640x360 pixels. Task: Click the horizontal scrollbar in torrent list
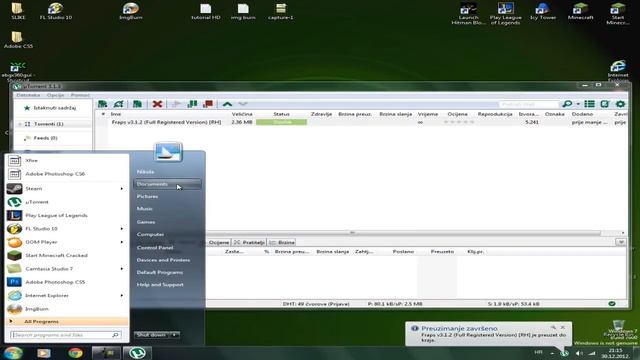pos(352,233)
